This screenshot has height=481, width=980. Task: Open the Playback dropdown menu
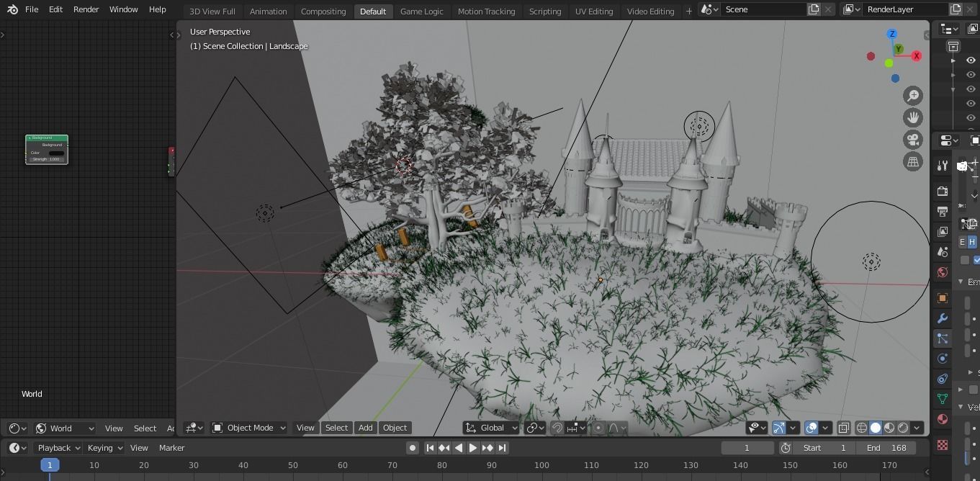[58, 448]
